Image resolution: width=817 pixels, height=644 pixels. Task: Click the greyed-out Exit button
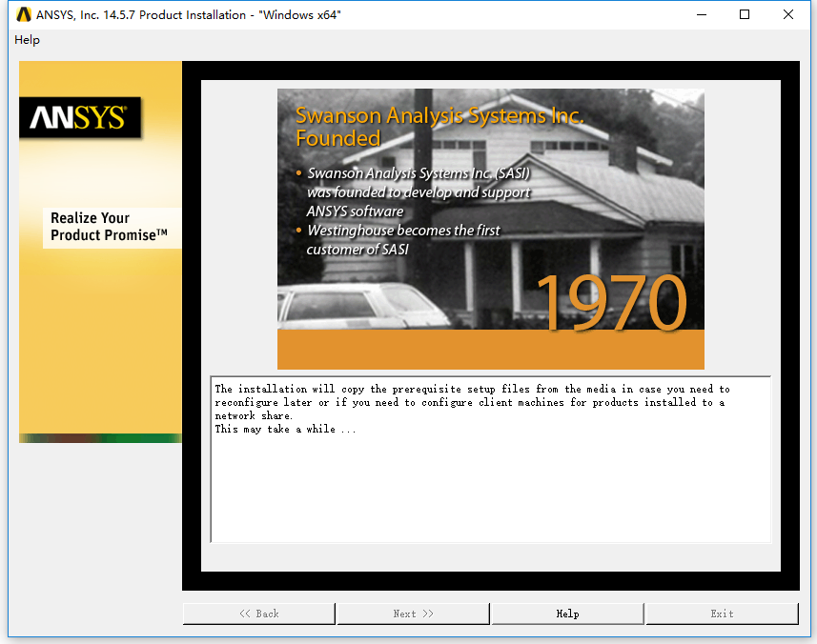pos(722,614)
